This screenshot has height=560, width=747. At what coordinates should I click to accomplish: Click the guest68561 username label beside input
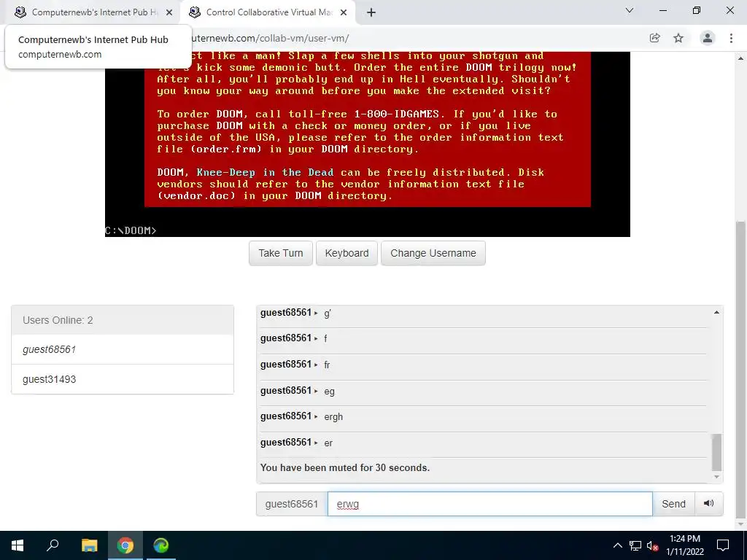(292, 504)
